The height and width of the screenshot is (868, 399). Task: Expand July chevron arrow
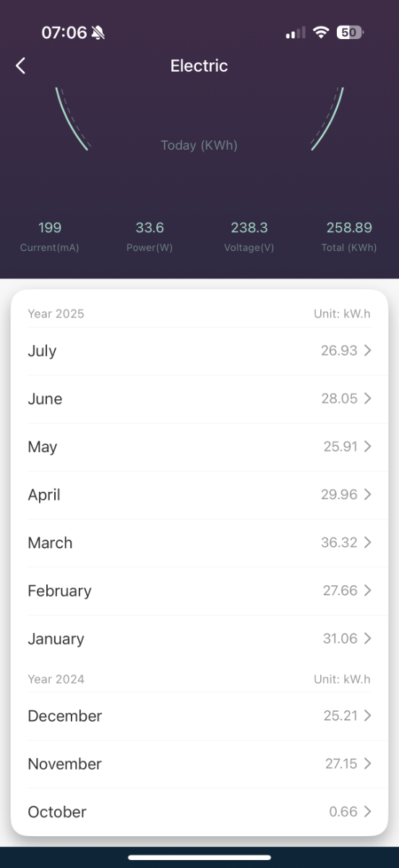click(x=368, y=351)
